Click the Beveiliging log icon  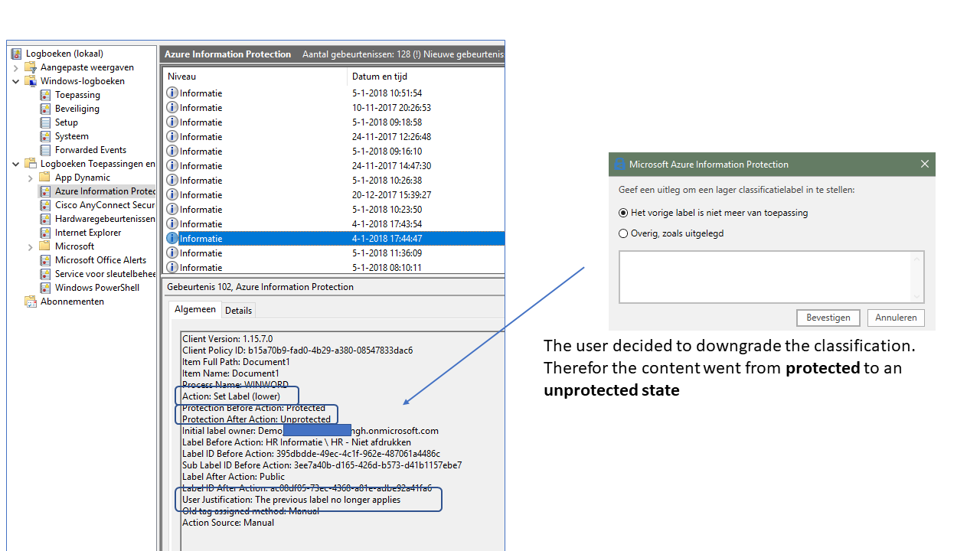45,109
